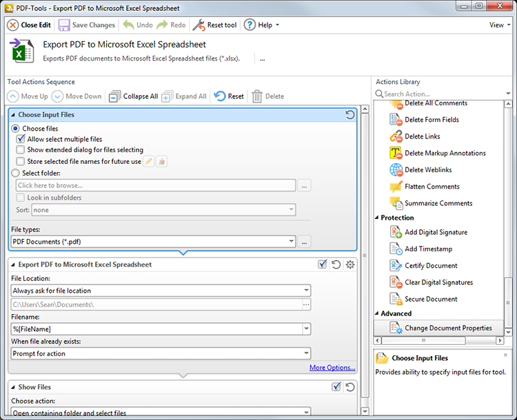The height and width of the screenshot is (420, 517).
Task: Open the View menu
Action: click(x=500, y=25)
